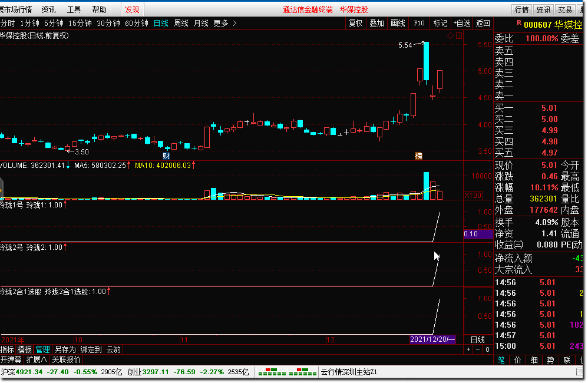
Task: Click the 日线 label at the chart's bottom right
Action: 478,339
